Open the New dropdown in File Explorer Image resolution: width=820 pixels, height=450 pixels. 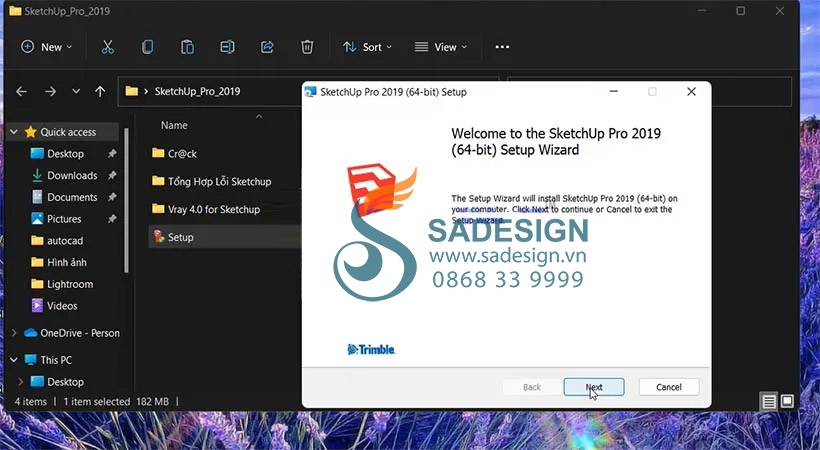coord(47,47)
